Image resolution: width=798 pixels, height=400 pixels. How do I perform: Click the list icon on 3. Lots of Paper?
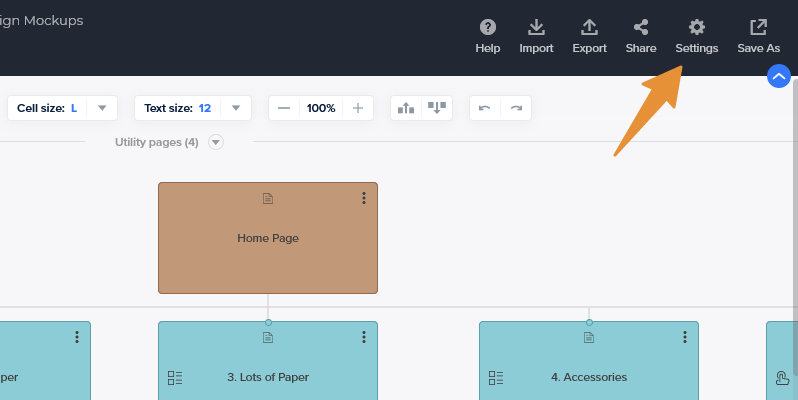tap(175, 378)
